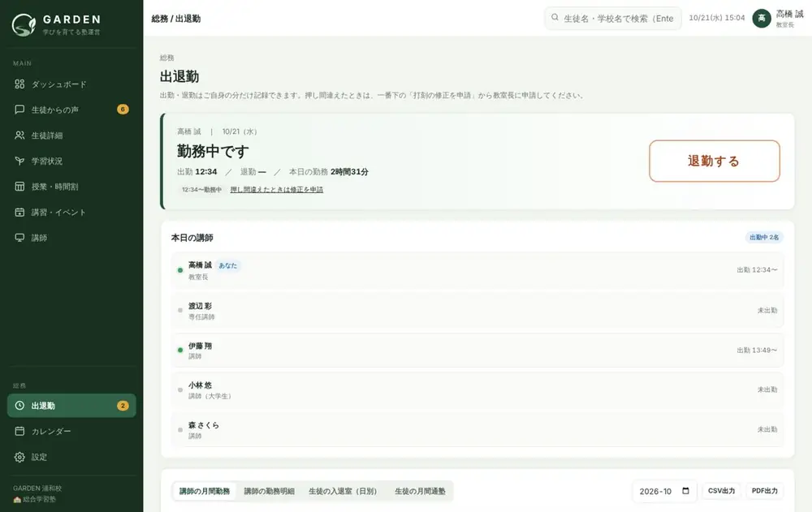Click 小林 悠 in the teacher list
Viewport: 812px width, 512px height.
click(x=200, y=385)
